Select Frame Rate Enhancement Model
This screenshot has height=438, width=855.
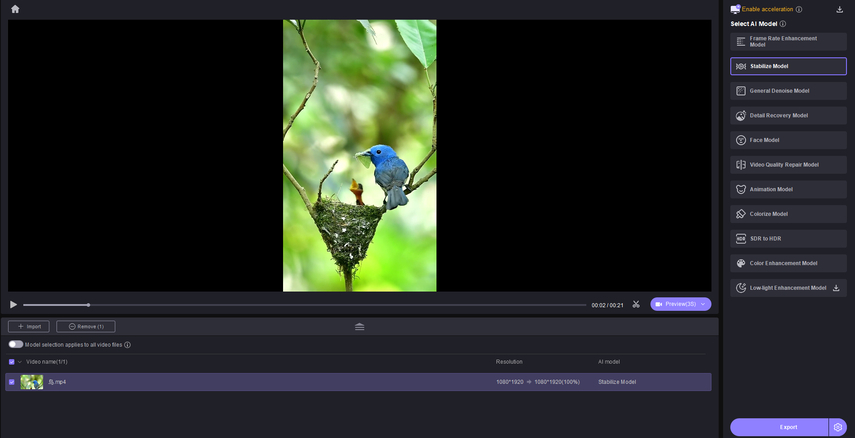tap(788, 41)
